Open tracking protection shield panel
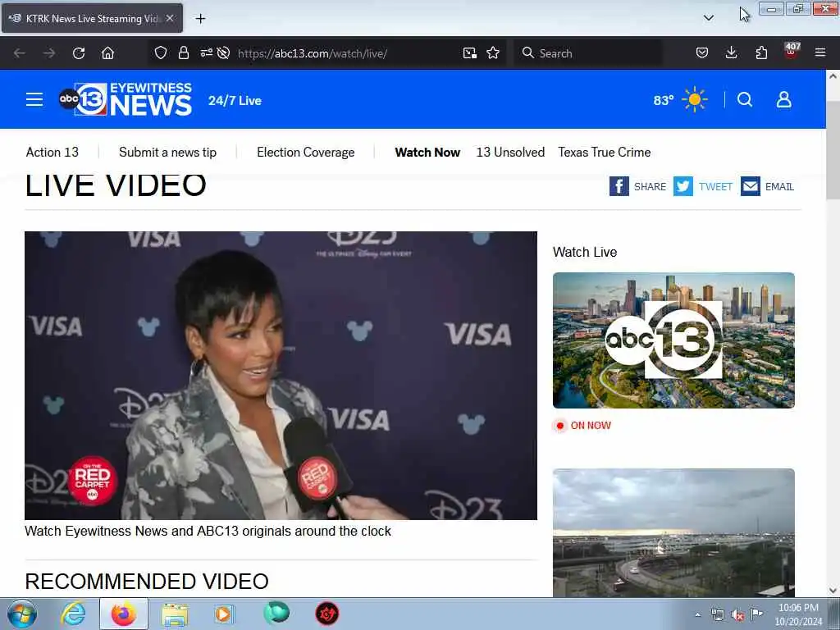The image size is (840, 630). pos(161,53)
